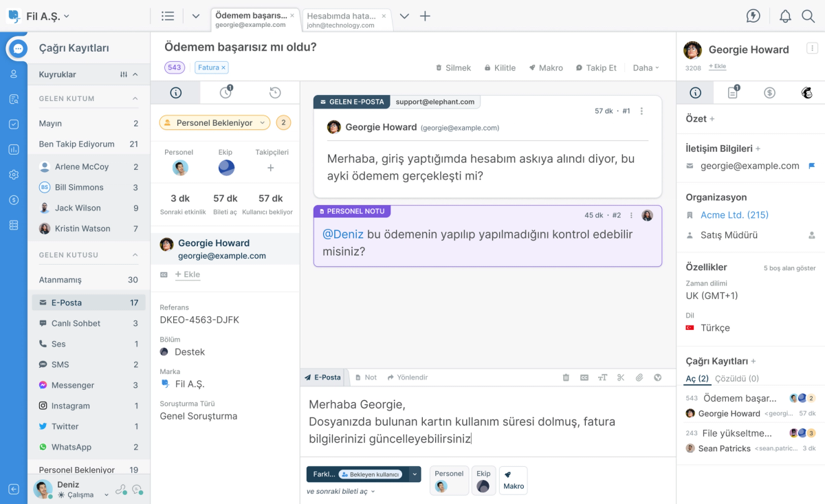Open the ticket history clock tab
Image resolution: width=825 pixels, height=504 pixels.
(x=274, y=93)
